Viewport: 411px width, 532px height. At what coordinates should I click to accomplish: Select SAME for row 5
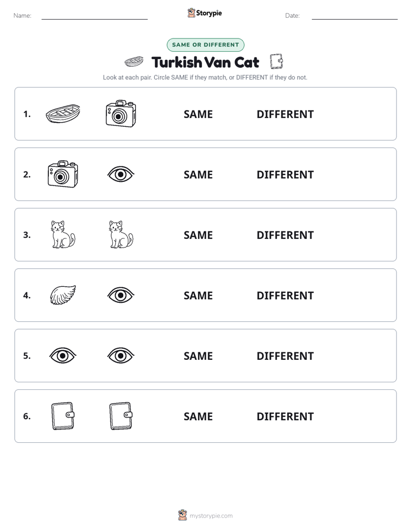[x=198, y=356]
